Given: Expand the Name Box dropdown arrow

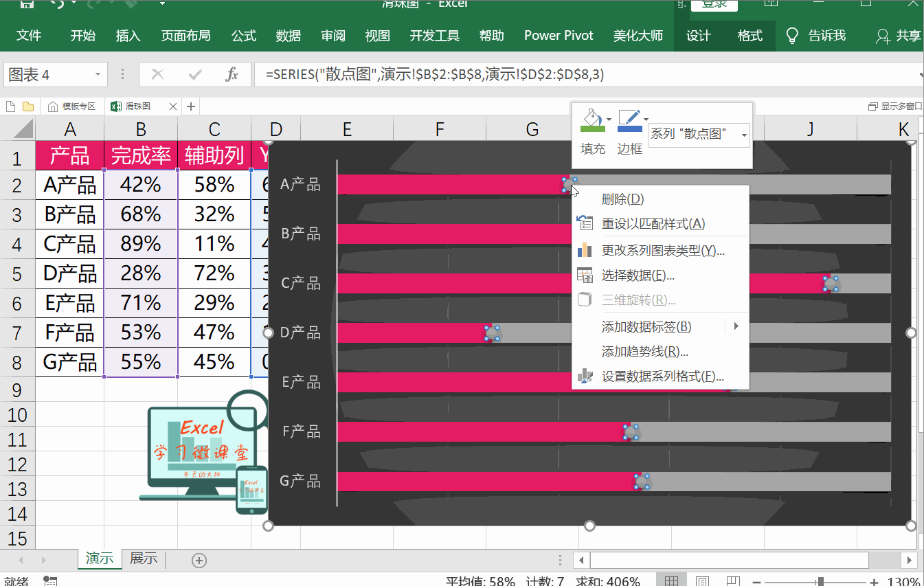Looking at the screenshot, I should point(98,74).
